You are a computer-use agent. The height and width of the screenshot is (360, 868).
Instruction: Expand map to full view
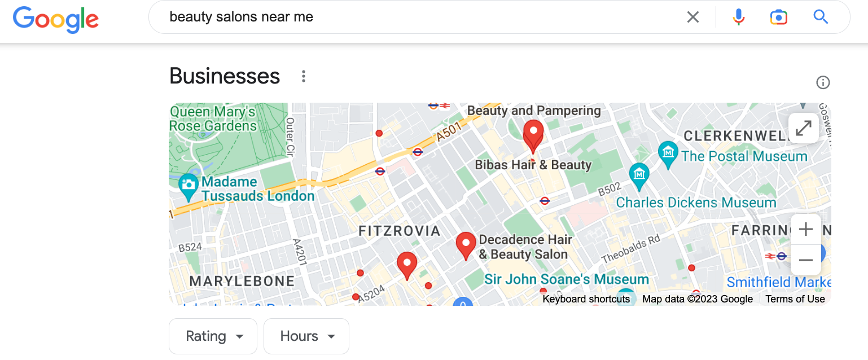[804, 128]
